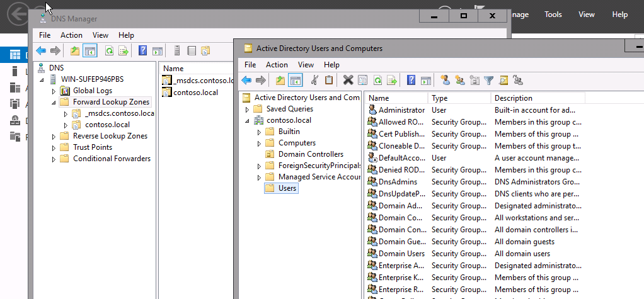Click the Forward arrow in Active Directory Users toolbar
Screen dimensions: 644x299
point(260,80)
